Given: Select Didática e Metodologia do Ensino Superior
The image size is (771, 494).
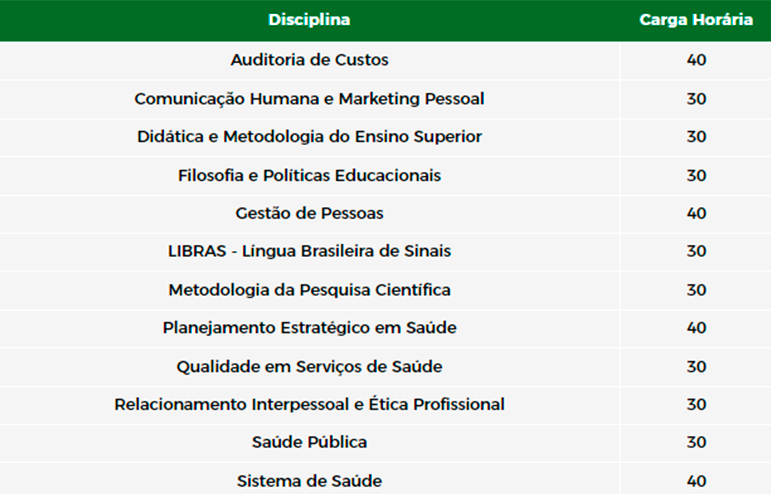Looking at the screenshot, I should coord(309,137).
